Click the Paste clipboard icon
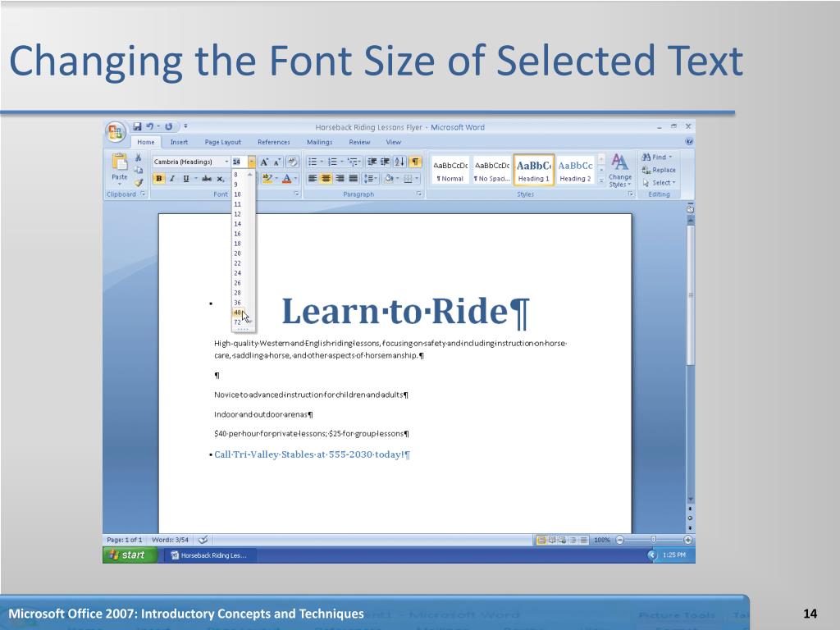The width and height of the screenshot is (840, 630). point(120,162)
